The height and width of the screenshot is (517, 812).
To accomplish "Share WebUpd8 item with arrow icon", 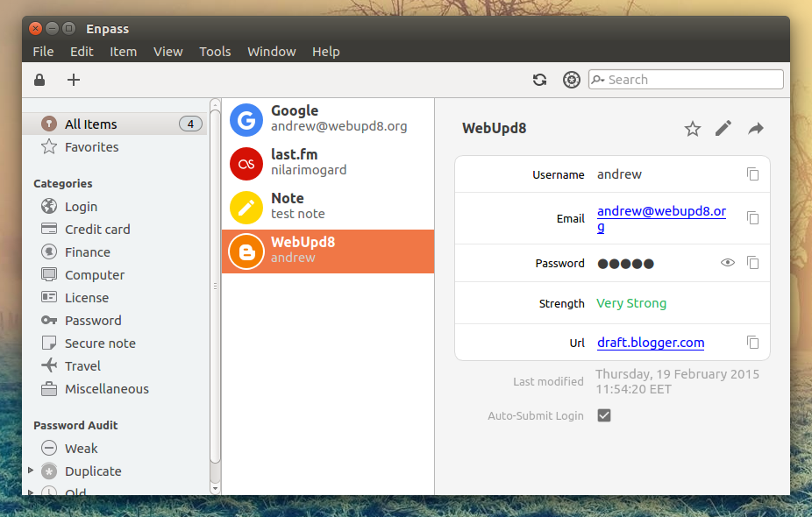I will tap(756, 128).
